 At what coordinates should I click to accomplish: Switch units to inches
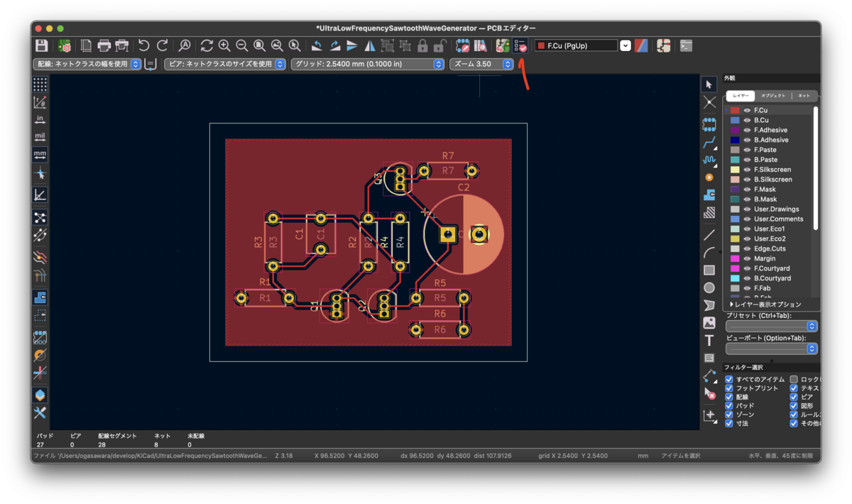(x=40, y=119)
